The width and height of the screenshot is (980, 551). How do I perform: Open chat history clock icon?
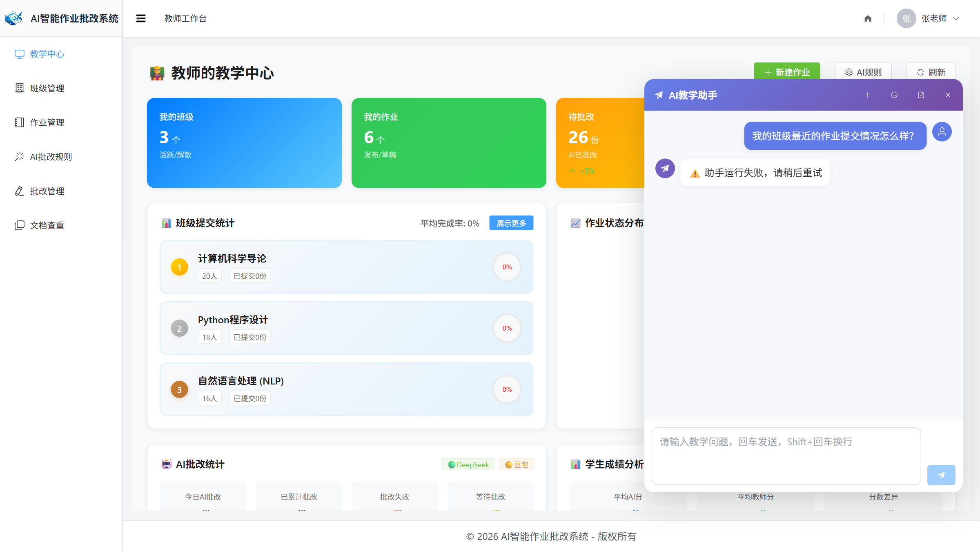pos(894,95)
